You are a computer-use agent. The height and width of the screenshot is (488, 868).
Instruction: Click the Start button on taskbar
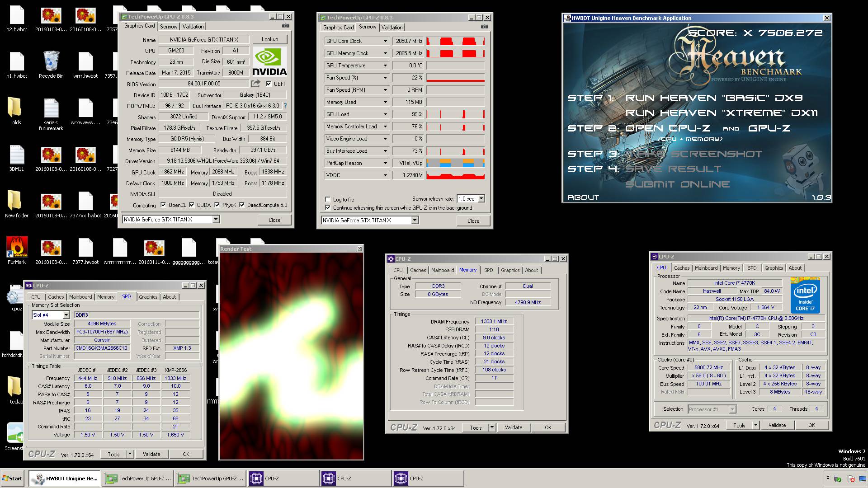[13, 479]
